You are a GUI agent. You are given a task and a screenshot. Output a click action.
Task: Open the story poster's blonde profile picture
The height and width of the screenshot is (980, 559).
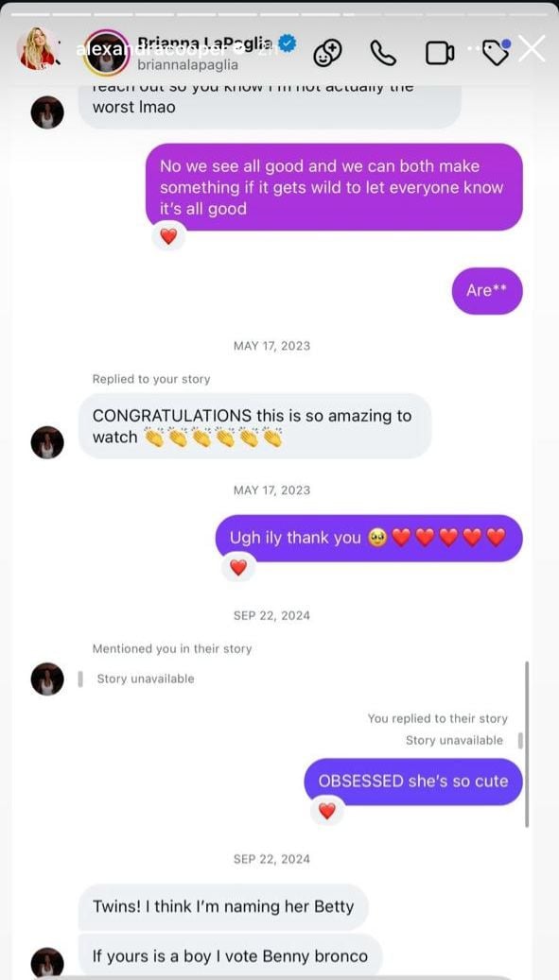tap(39, 49)
